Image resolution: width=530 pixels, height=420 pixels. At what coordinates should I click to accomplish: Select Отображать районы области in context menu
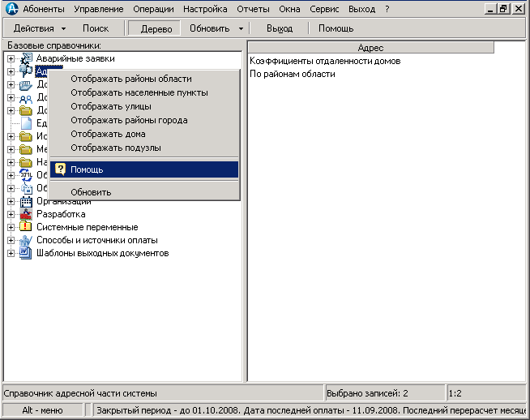(x=131, y=79)
